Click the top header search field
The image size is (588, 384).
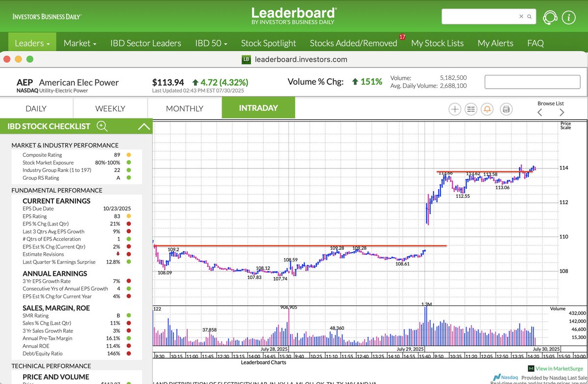[489, 17]
